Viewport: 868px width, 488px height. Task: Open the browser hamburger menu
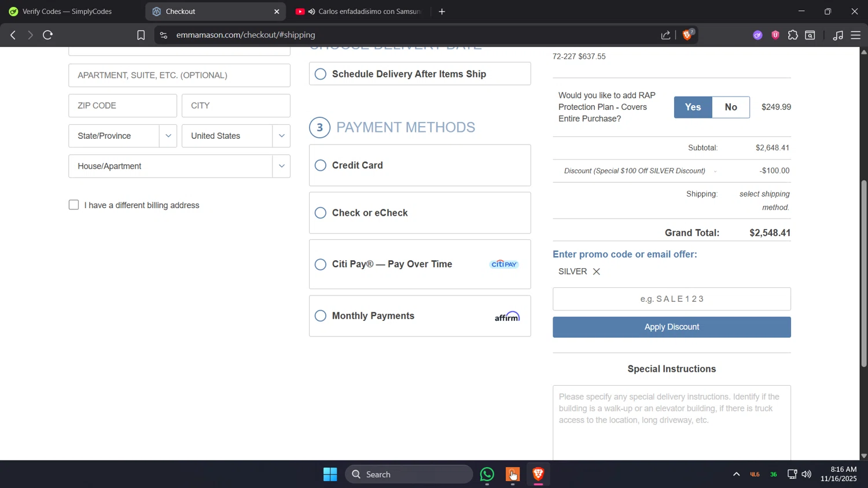856,35
